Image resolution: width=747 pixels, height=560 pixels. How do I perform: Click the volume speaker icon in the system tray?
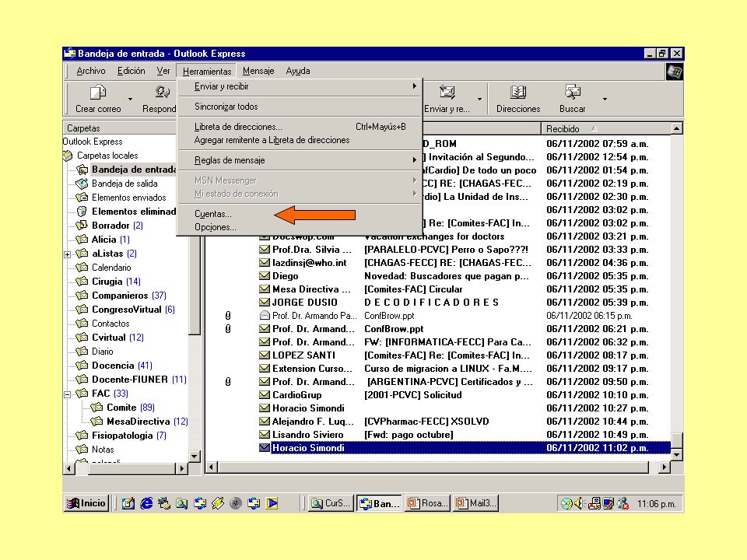(579, 503)
